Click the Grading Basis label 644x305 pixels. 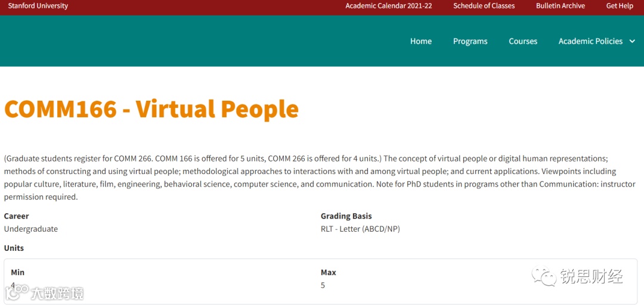click(346, 216)
